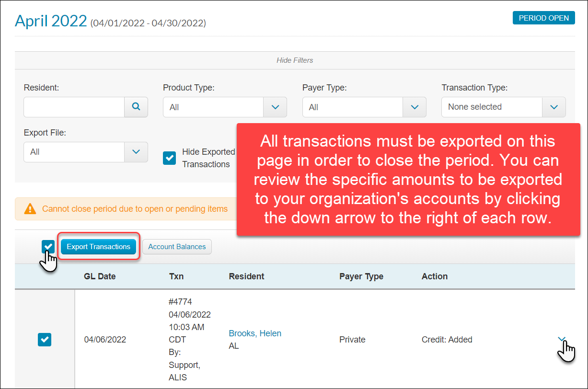Open the Export File dropdown
588x389 pixels.
click(x=86, y=152)
